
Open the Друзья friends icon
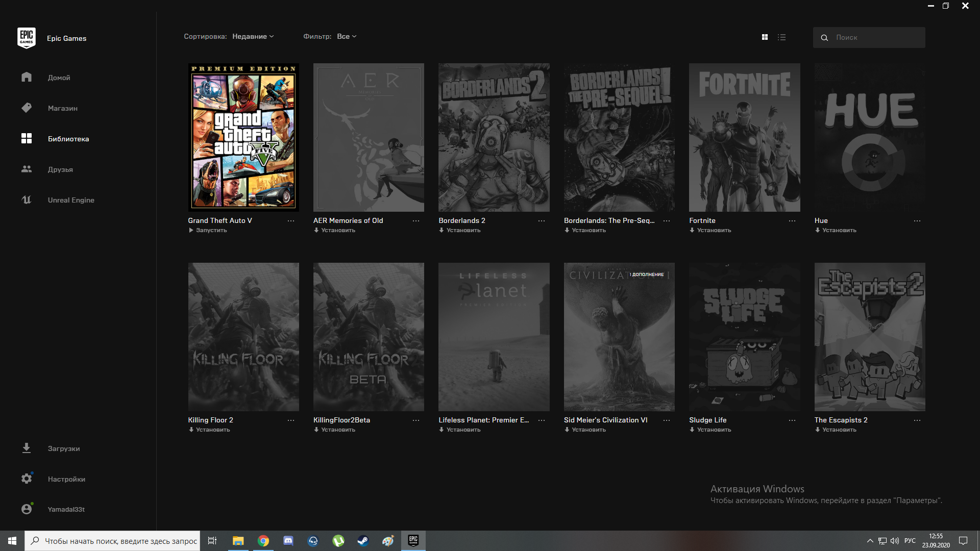point(27,169)
